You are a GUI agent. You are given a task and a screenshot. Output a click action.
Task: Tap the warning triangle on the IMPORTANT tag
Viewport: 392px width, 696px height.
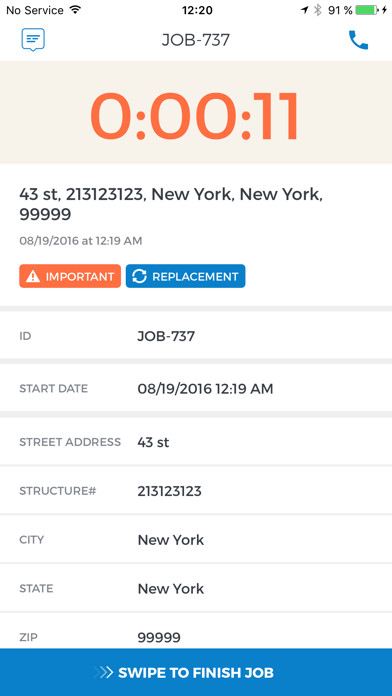coord(33,277)
